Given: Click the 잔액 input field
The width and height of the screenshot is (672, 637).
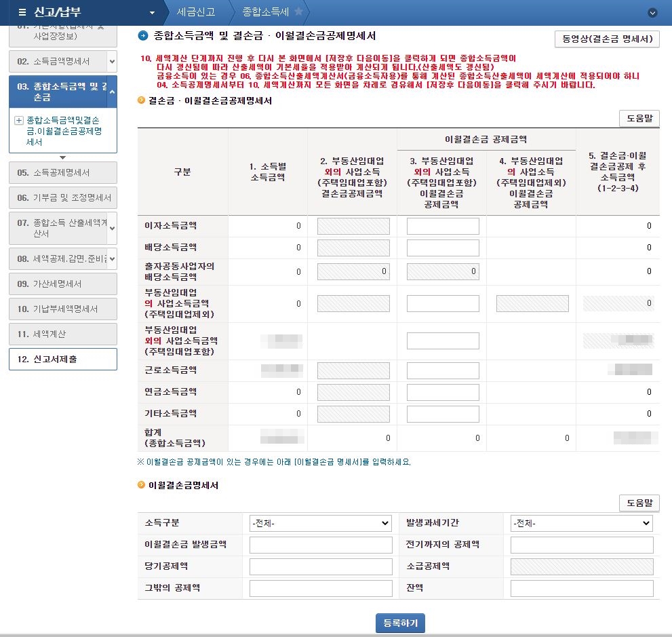Looking at the screenshot, I should pos(582,589).
